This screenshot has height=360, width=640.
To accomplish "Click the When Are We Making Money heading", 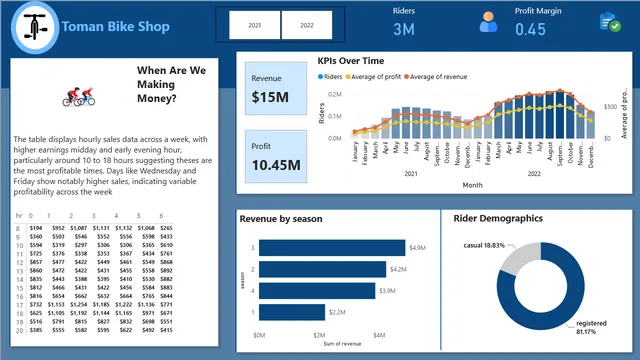I will coord(171,84).
